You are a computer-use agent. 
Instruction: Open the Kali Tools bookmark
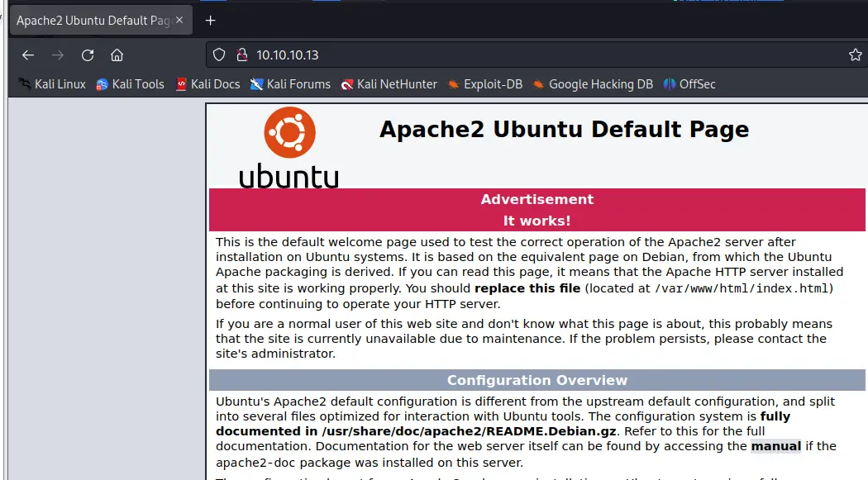coord(130,84)
